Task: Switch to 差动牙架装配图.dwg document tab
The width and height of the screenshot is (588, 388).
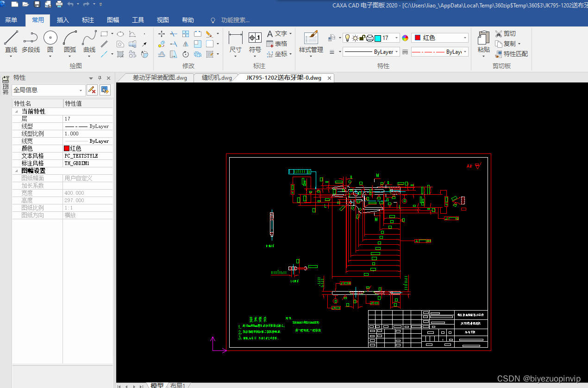Action: (x=160, y=78)
